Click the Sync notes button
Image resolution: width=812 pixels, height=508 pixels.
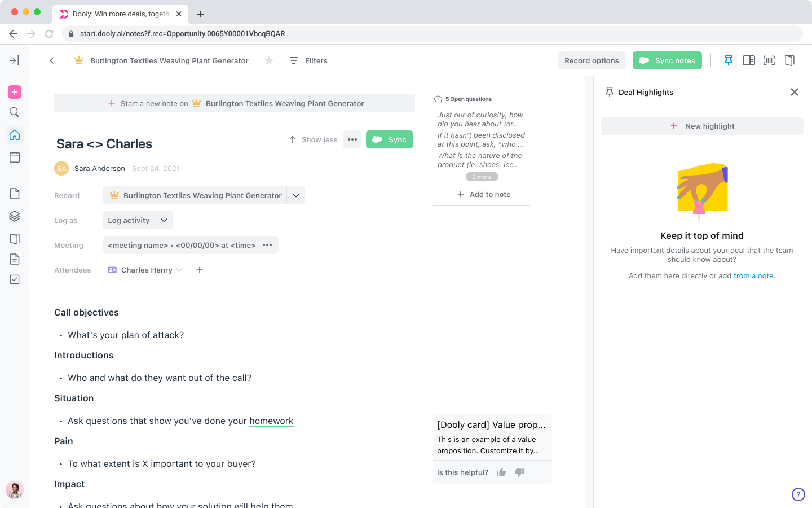coord(667,60)
